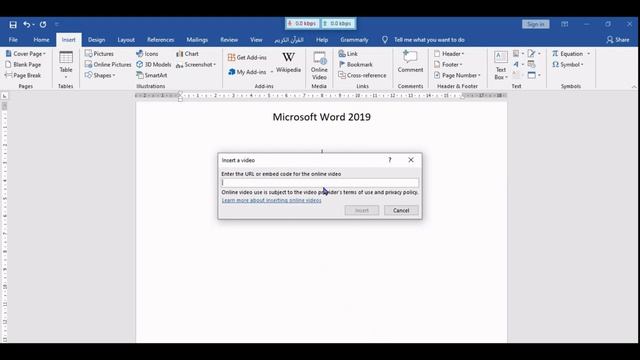Open Learn more about inserting online videos

(x=271, y=200)
